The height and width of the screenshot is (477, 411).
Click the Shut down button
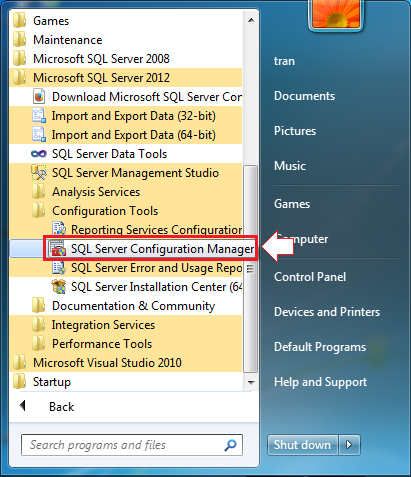(302, 445)
